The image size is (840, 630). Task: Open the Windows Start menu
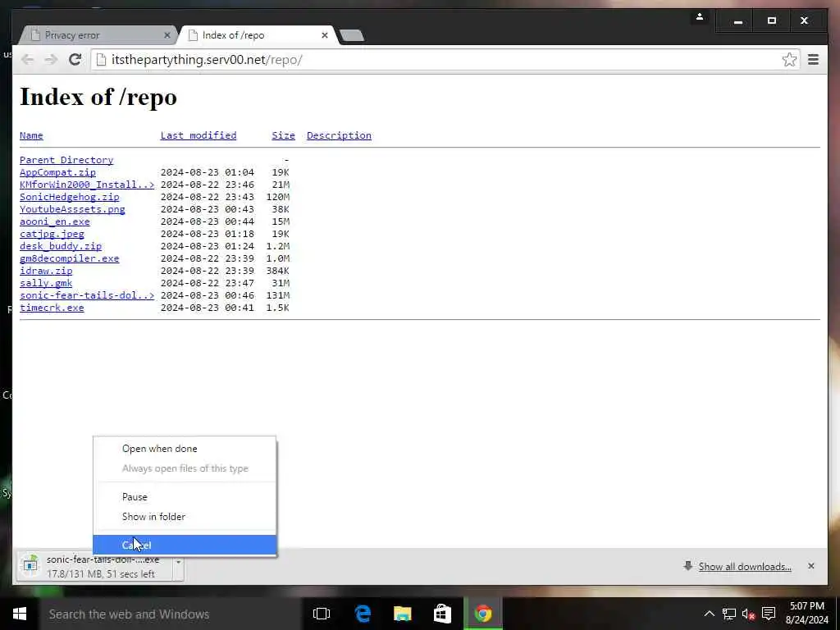(x=20, y=614)
